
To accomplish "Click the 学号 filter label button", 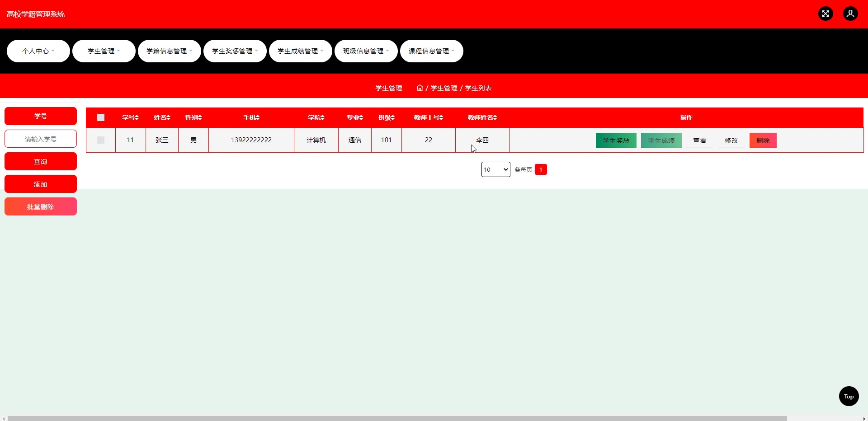I will click(x=41, y=116).
